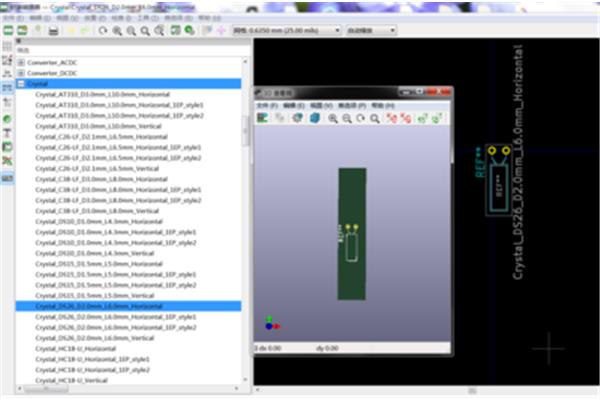Toggle polar coordinates in left toolbar
The height and width of the screenshot is (400, 600).
[x=7, y=60]
